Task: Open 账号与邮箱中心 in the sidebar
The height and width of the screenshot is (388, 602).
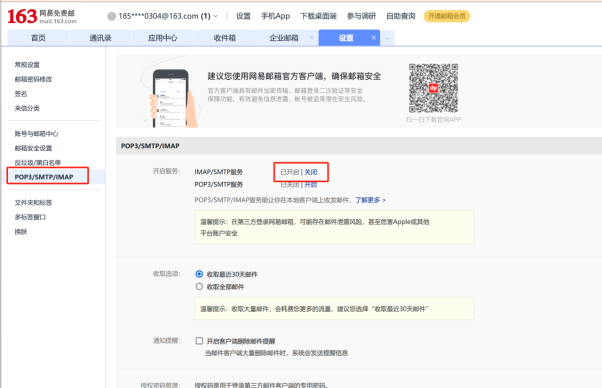Action: (x=36, y=134)
